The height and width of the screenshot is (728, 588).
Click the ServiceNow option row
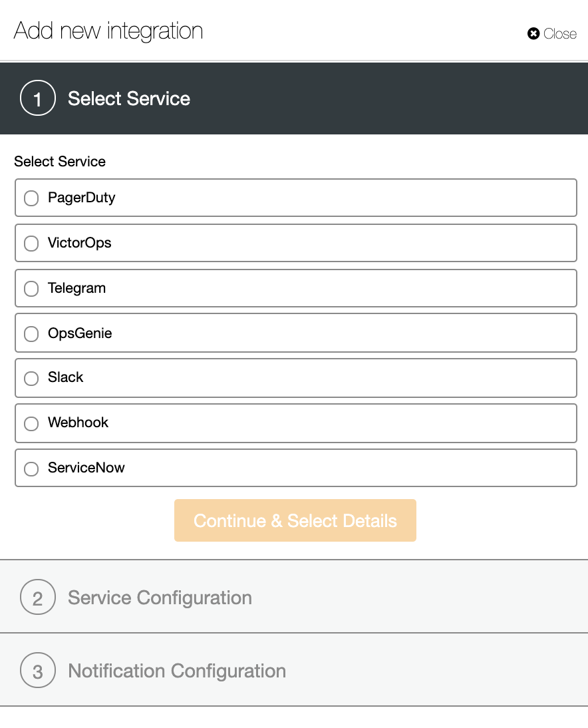[x=295, y=468]
